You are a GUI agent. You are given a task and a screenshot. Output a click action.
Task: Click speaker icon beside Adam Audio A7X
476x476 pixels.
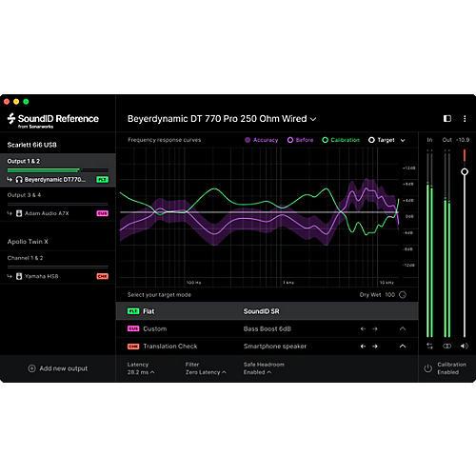[x=19, y=213]
